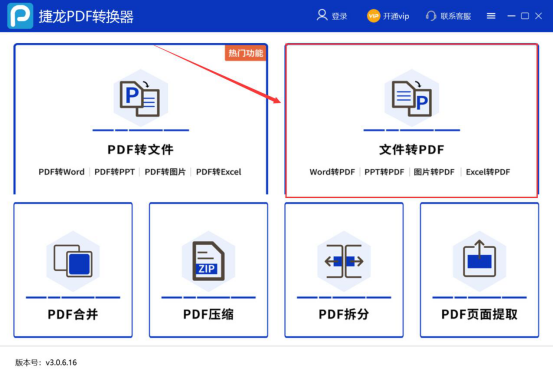554x377 pixels.
Task: Choose PDF转Word option
Action: [x=61, y=172]
